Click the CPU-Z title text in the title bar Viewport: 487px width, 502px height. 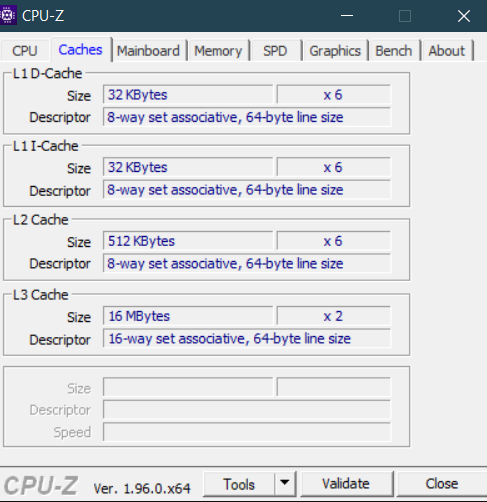tap(43, 16)
